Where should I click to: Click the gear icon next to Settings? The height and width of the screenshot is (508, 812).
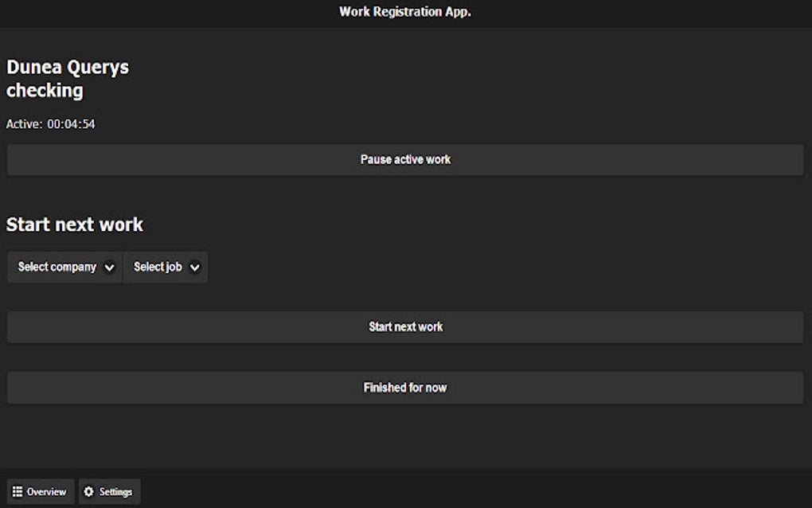coord(90,491)
